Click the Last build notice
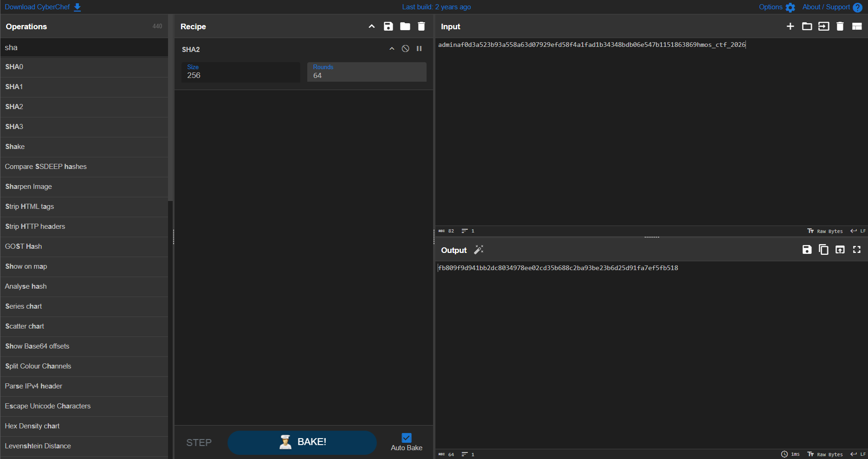The width and height of the screenshot is (868, 459). 436,7
